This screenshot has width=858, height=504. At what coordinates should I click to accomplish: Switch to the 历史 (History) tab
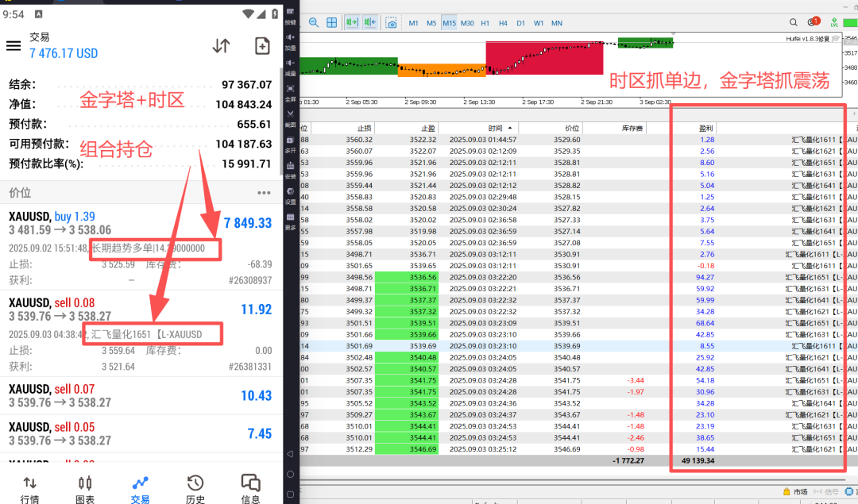pyautogui.click(x=195, y=489)
